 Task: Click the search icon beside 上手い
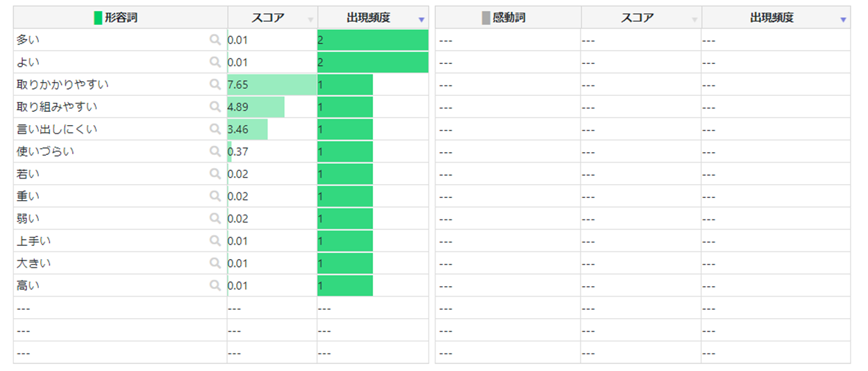coord(215,240)
